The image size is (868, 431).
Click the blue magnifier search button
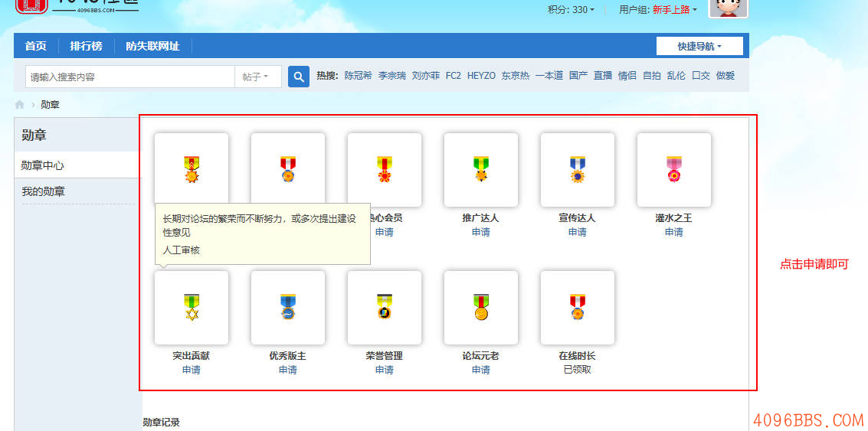click(x=299, y=77)
